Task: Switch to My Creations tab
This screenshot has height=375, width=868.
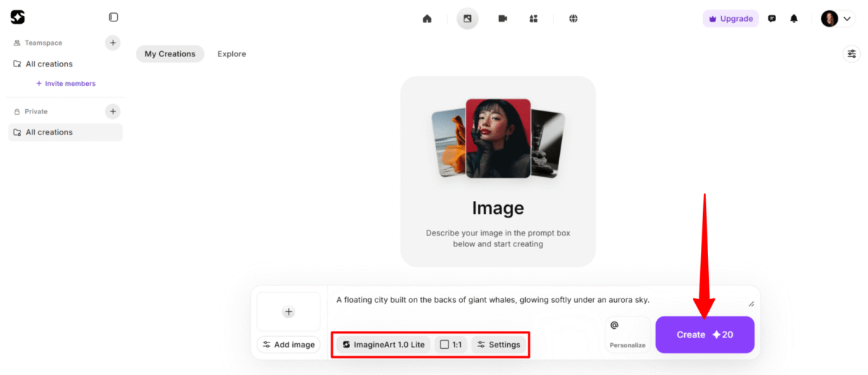Action: [x=170, y=54]
